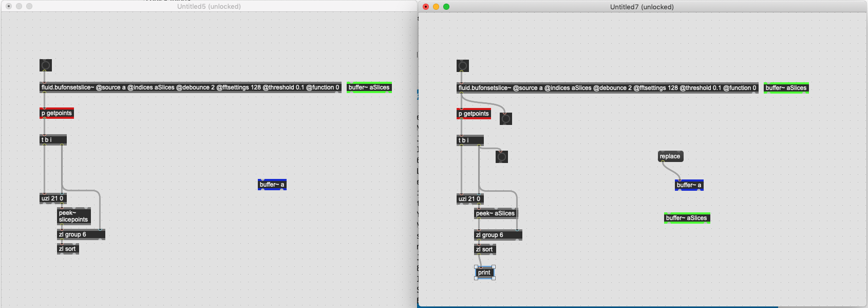Viewport: 868px width, 308px height.
Task: Select the peek~ aSlices object
Action: point(495,213)
